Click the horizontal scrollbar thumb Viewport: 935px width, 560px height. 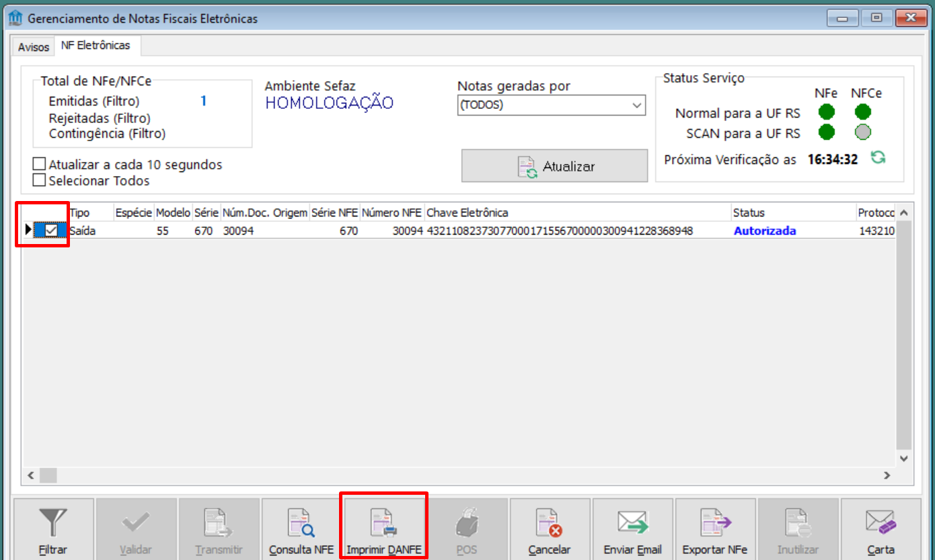tap(48, 475)
